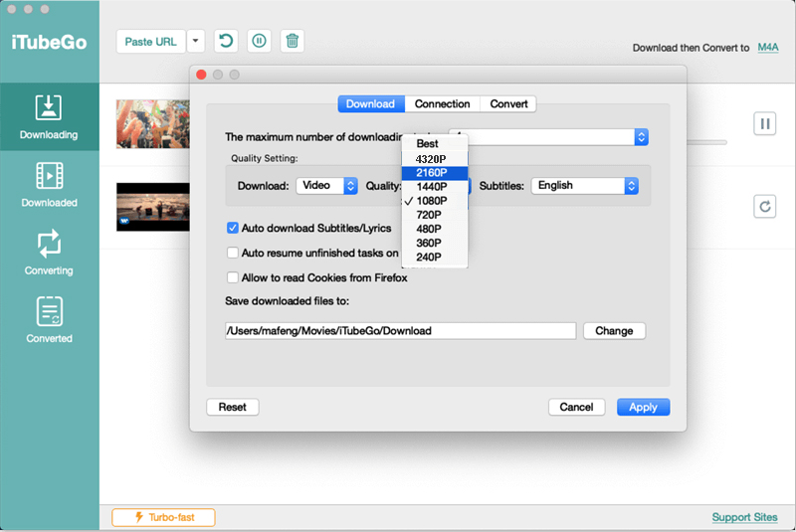Open the Downloading section in sidebar
Viewport: 796px width, 532px height.
pos(49,116)
